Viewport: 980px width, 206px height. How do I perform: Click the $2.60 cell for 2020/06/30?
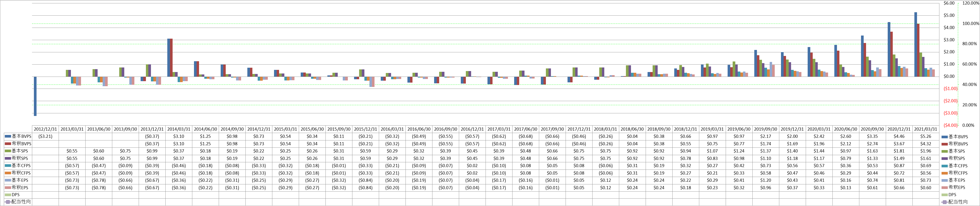tap(846, 136)
